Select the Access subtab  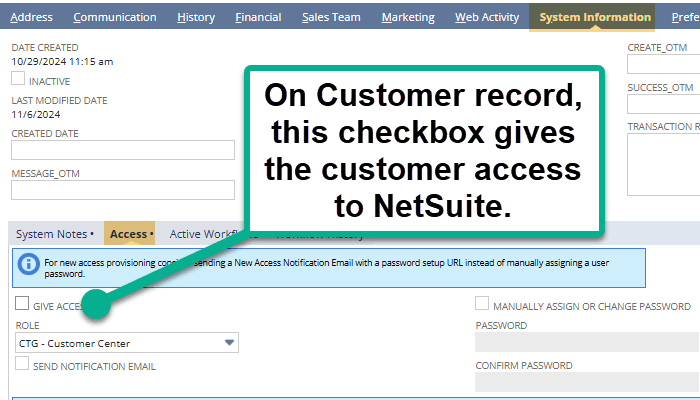tap(129, 233)
